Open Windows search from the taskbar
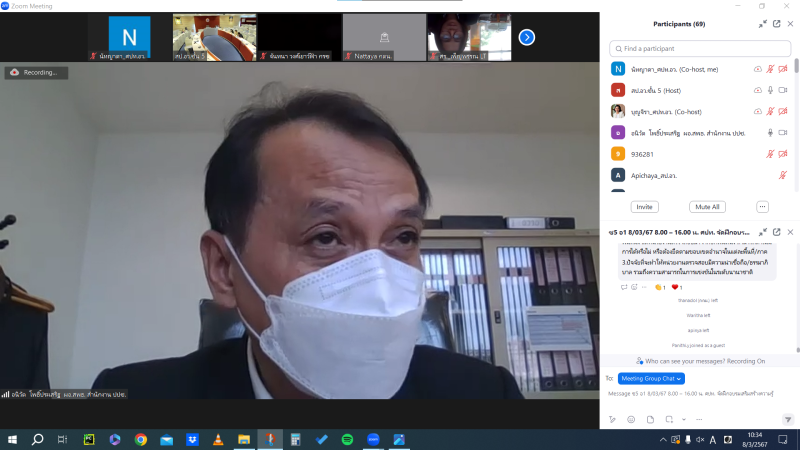800x450 pixels. tap(37, 439)
